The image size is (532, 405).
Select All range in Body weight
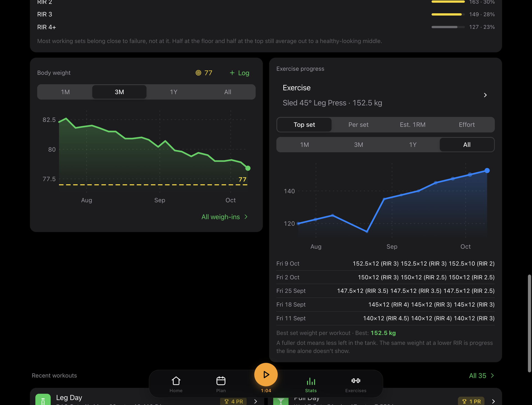[227, 92]
